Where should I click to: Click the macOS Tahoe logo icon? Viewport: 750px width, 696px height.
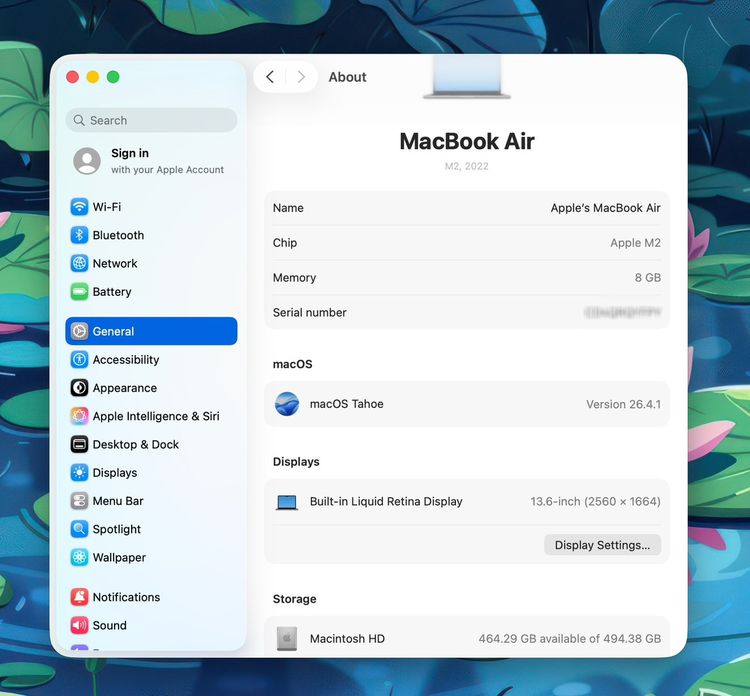[287, 404]
